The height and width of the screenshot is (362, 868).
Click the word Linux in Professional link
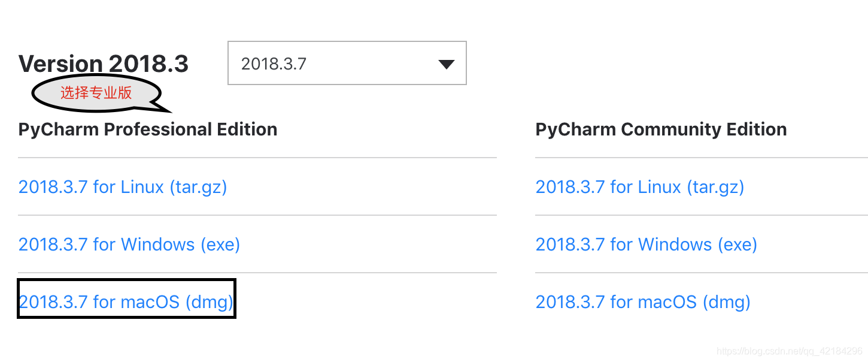point(142,187)
